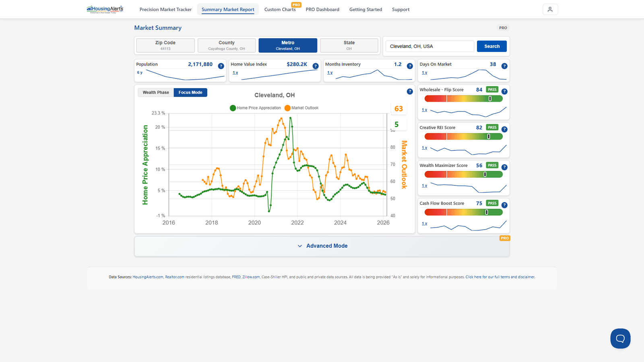Image resolution: width=644 pixels, height=362 pixels.
Task: Change Population 6 y period
Action: (x=140, y=73)
